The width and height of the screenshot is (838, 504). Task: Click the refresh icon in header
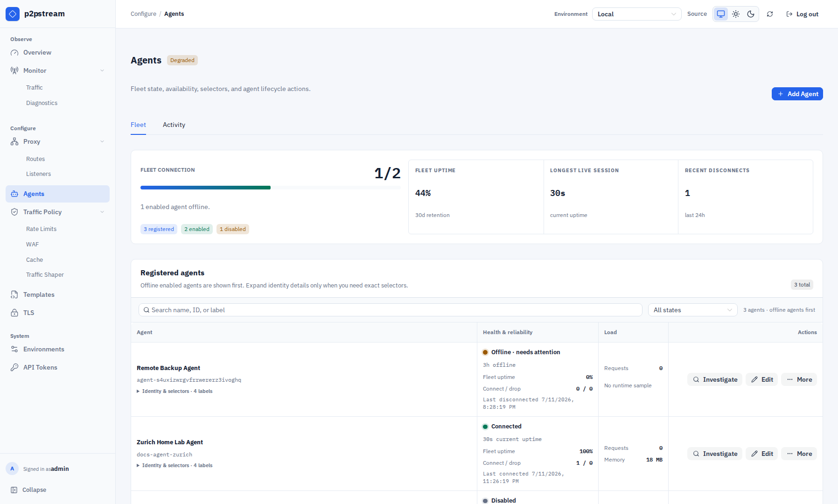click(x=770, y=14)
